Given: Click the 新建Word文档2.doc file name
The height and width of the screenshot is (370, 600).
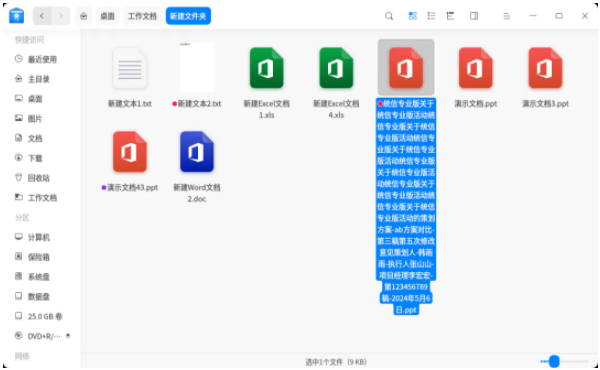Looking at the screenshot, I should coord(197,193).
